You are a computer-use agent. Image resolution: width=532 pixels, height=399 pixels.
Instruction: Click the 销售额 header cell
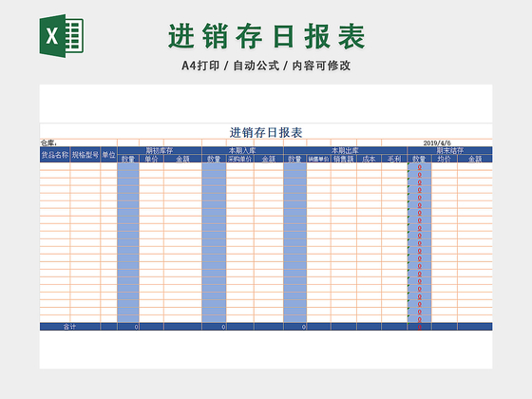(344, 159)
